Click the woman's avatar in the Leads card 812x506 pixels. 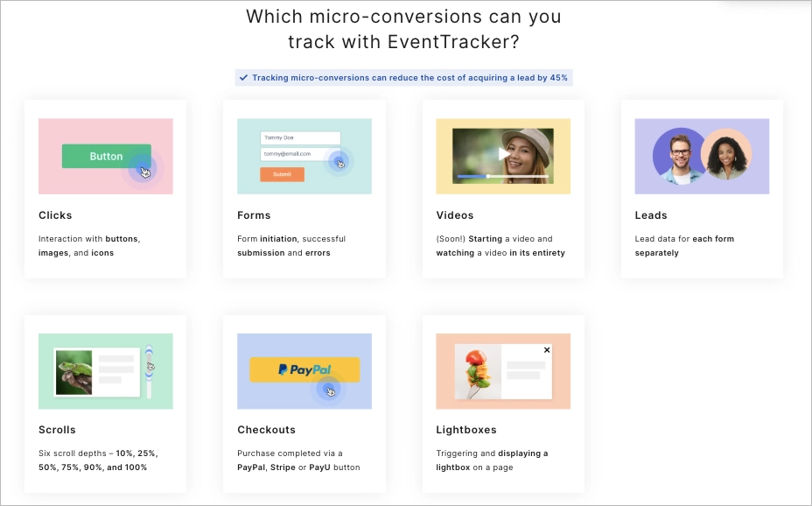pos(726,155)
